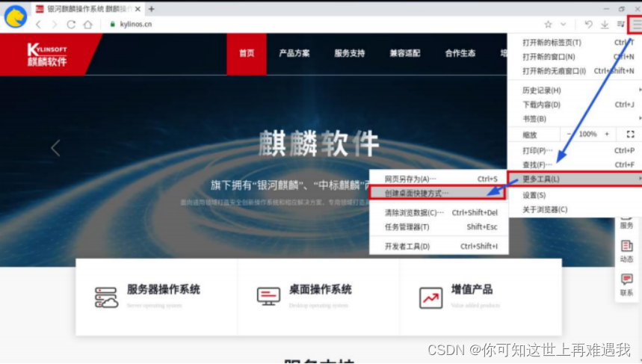Choose 打开新的标签页(T) menu entry
642x364 pixels.
point(575,43)
